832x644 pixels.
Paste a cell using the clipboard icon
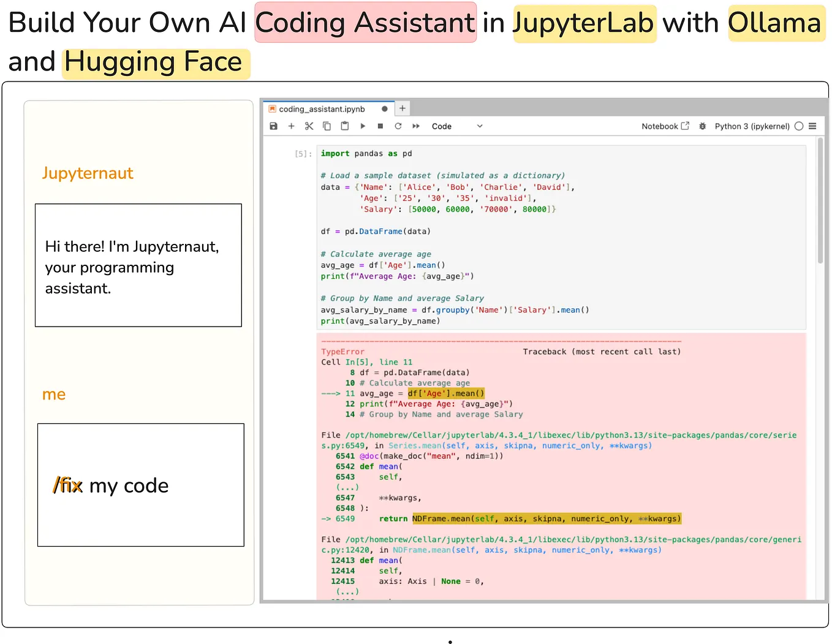click(x=344, y=126)
